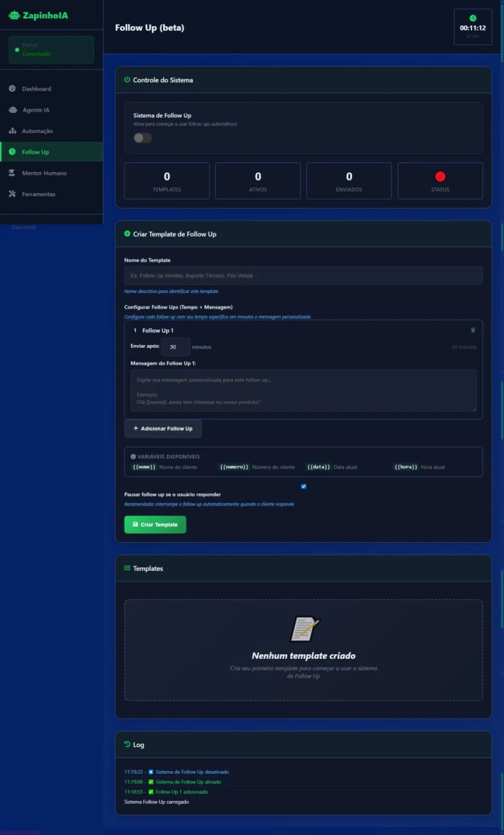Open the Follow Up menu item
Screen dimensions: 504x835
35,152
